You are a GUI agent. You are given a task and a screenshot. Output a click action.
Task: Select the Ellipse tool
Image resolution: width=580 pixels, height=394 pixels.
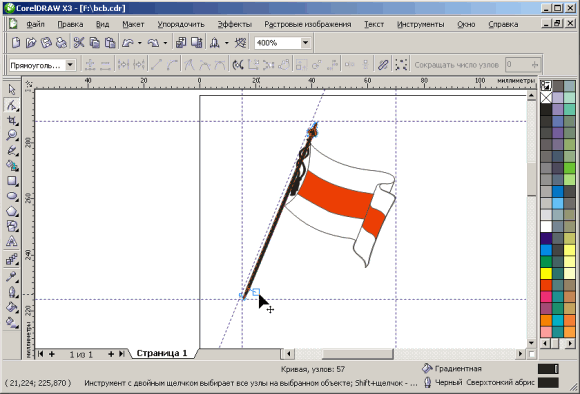[12, 196]
